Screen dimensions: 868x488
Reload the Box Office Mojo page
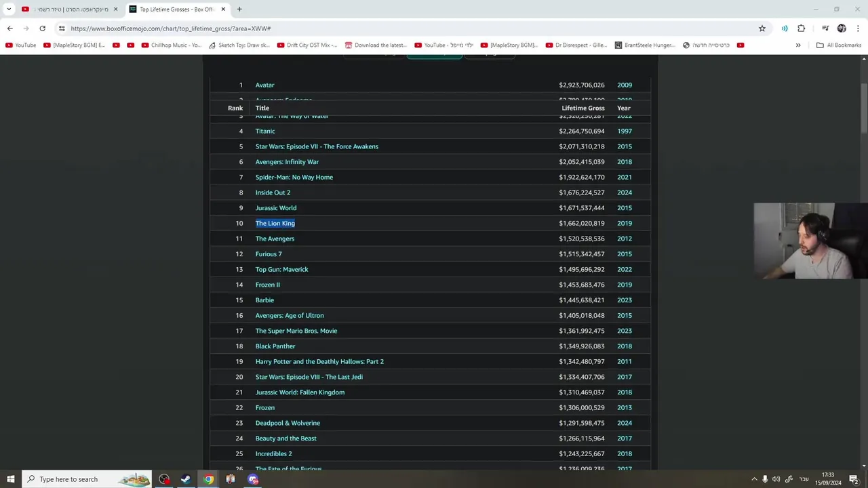tap(42, 28)
